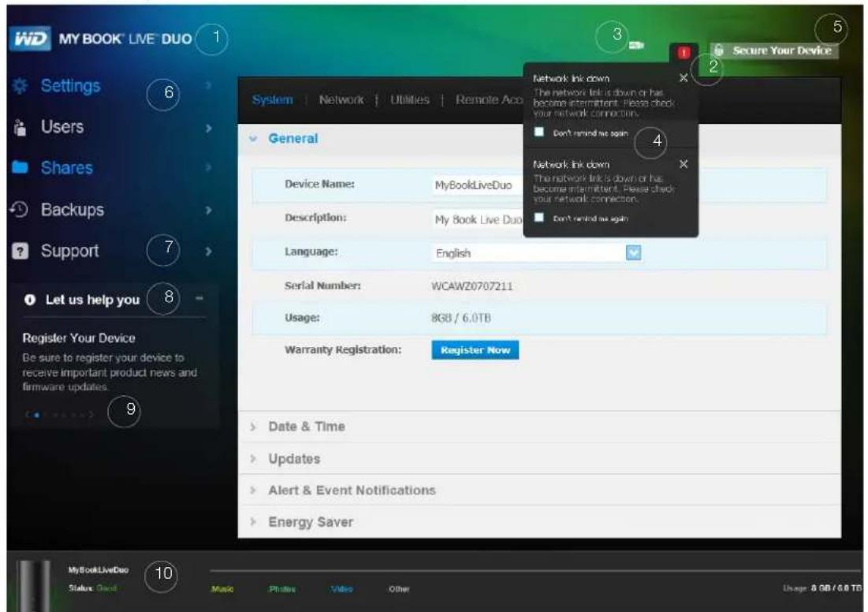This screenshot has height=612, width=868.
Task: Switch to the Network tab
Action: [341, 99]
